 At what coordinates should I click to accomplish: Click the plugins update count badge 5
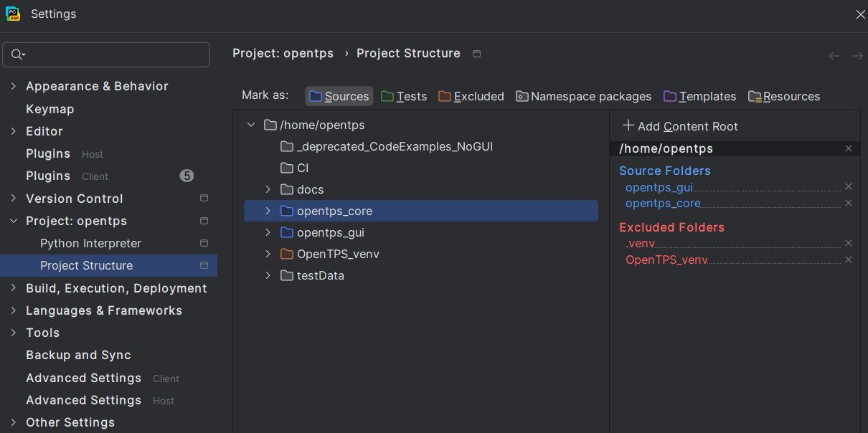(187, 176)
